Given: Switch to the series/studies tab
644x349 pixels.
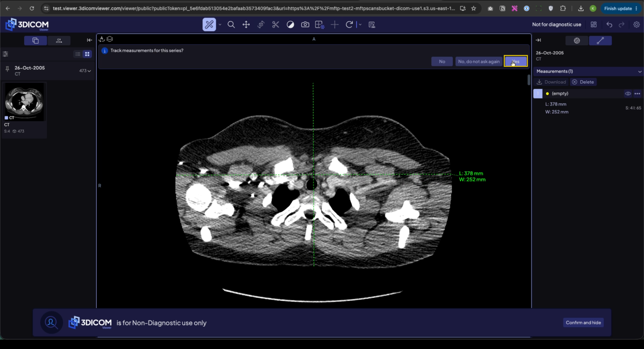Looking at the screenshot, I should (x=36, y=41).
